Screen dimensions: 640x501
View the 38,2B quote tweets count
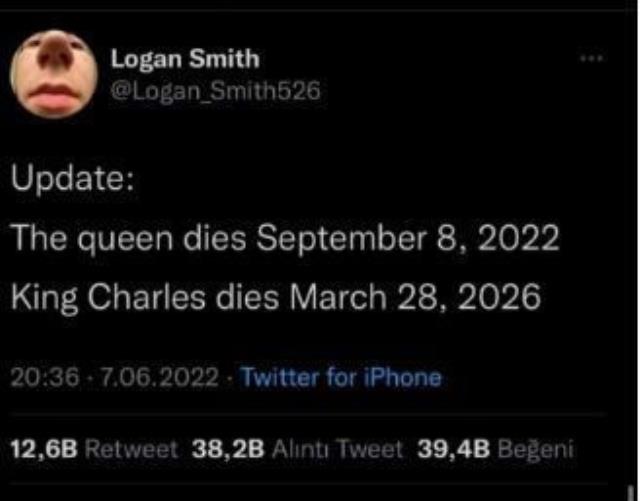pyautogui.click(x=228, y=450)
